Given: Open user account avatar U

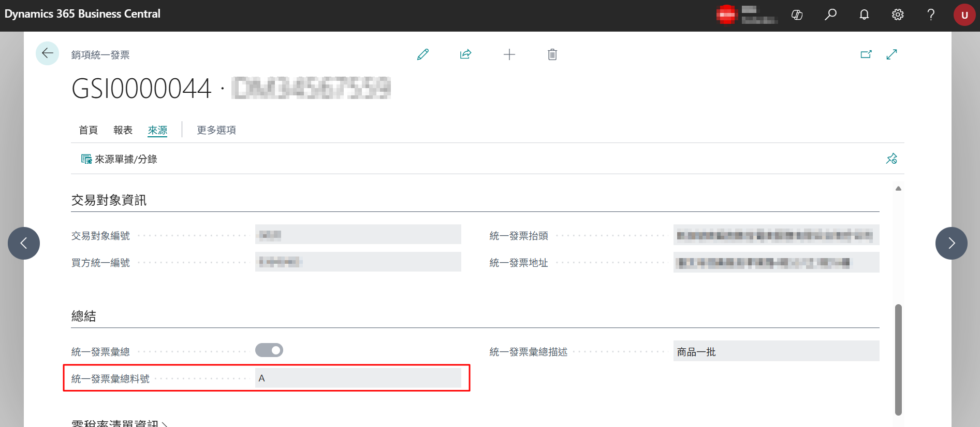Looking at the screenshot, I should pyautogui.click(x=964, y=15).
